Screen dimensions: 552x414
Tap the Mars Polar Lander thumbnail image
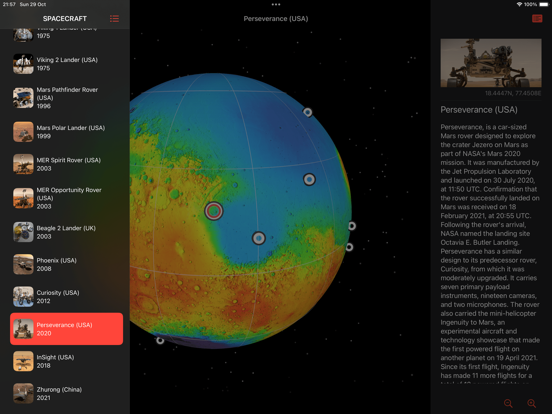[x=23, y=132]
